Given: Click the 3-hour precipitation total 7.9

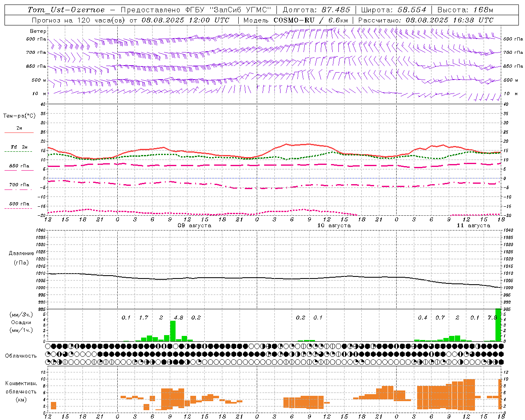Looking at the screenshot, I should pyautogui.click(x=492, y=317).
